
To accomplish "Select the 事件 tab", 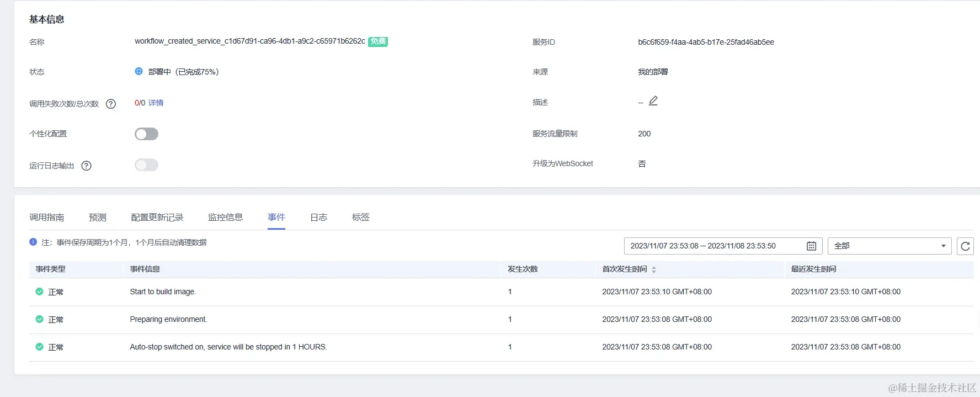I will pos(276,218).
